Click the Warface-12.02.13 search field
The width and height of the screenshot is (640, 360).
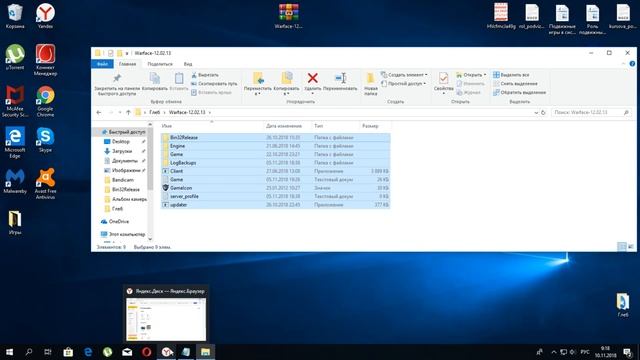point(590,112)
